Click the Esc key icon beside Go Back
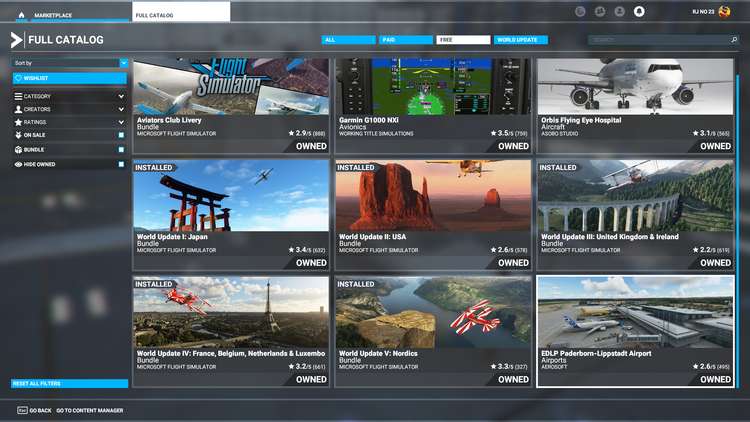The height and width of the screenshot is (422, 750). click(22, 410)
